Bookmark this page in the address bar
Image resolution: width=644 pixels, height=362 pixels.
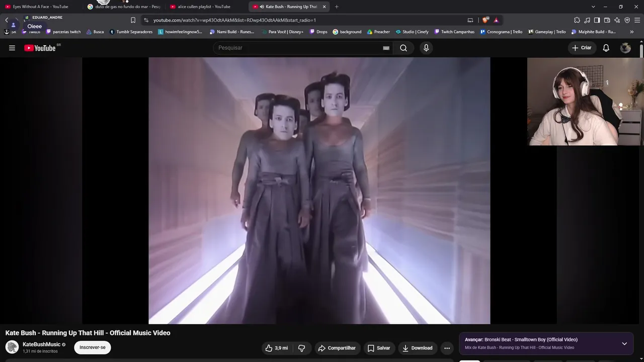[x=133, y=20]
